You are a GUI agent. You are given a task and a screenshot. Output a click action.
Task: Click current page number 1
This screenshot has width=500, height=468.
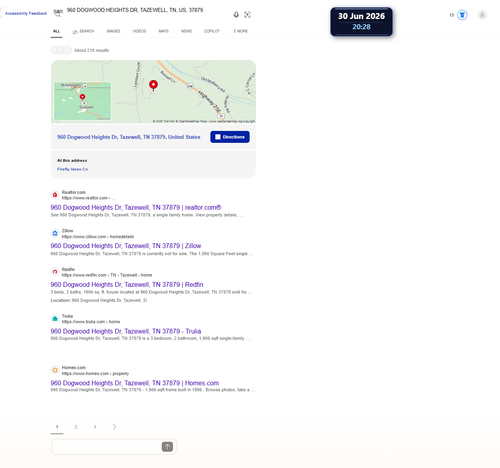click(x=57, y=427)
